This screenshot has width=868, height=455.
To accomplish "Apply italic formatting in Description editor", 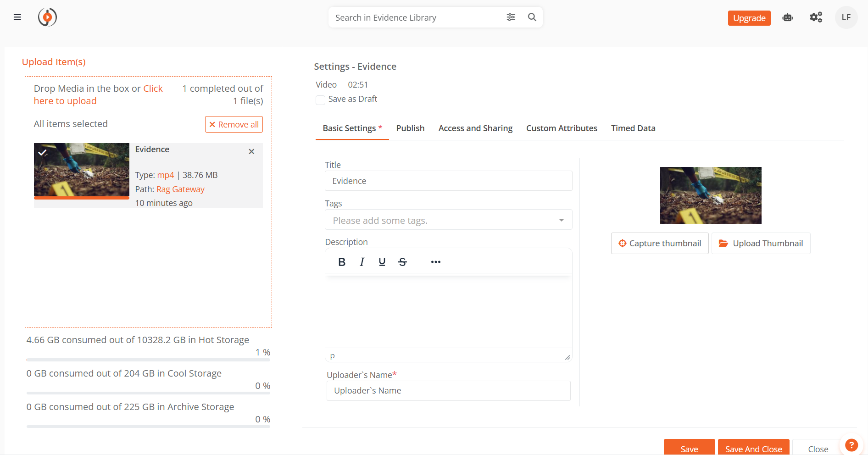I will [x=362, y=262].
